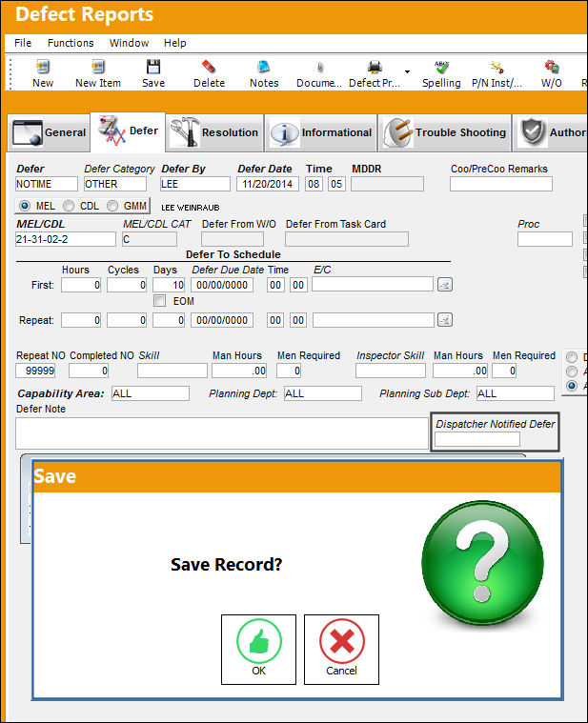Click the Defer Time minute field 05
The width and height of the screenshot is (588, 723).
point(336,184)
